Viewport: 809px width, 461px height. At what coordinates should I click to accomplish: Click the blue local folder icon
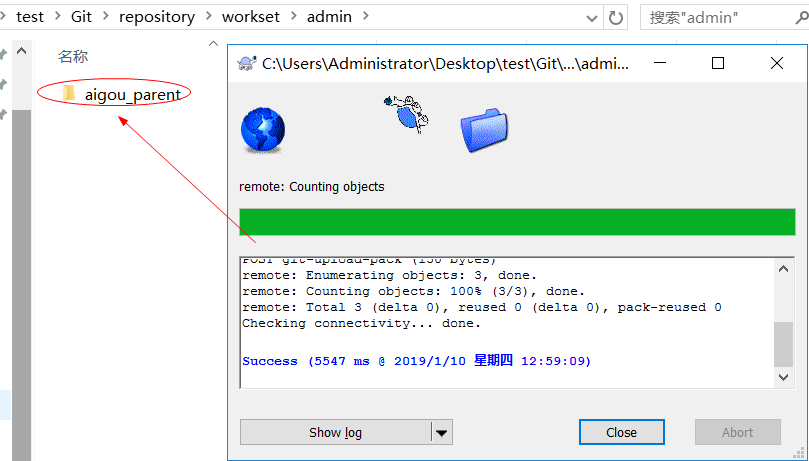click(x=484, y=130)
